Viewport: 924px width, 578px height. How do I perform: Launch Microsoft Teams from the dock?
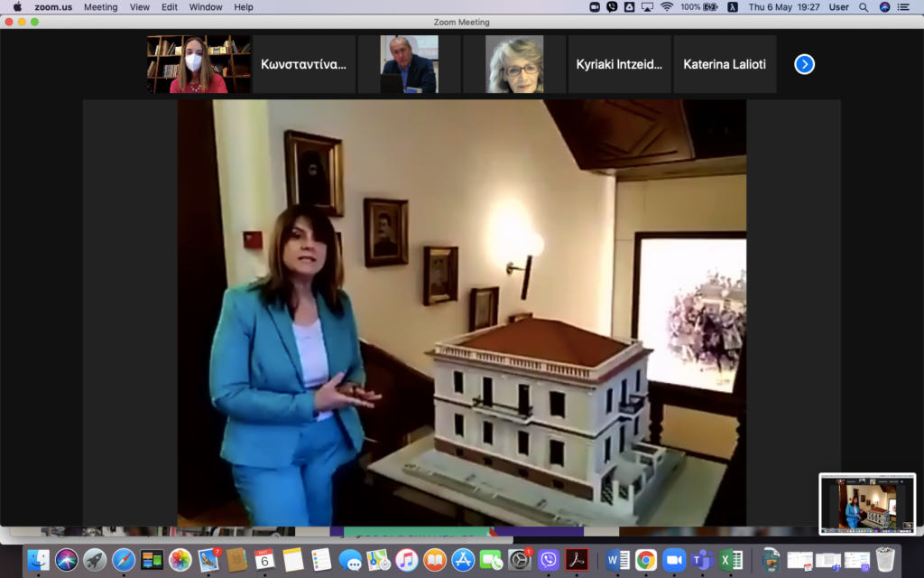[702, 560]
